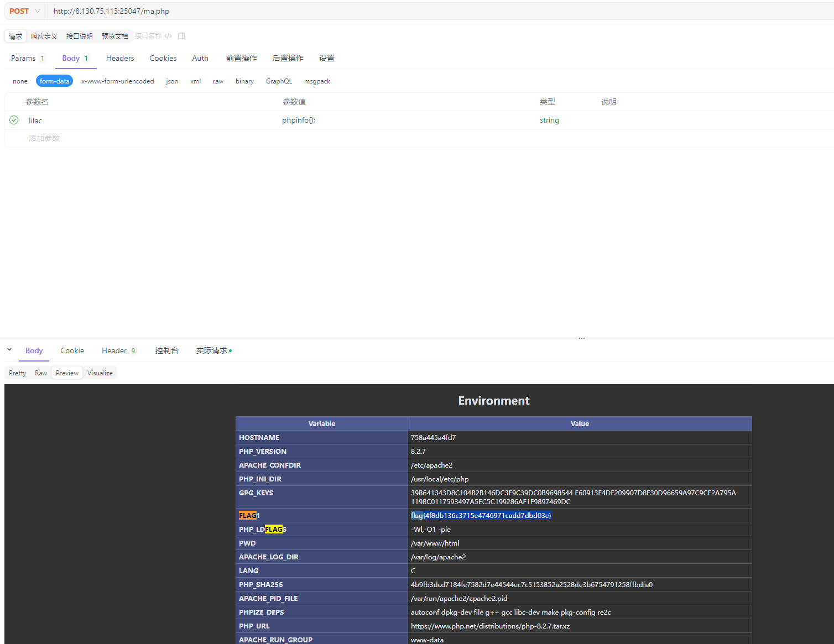This screenshot has height=644, width=834.
Task: Show the Raw response view
Action: (x=41, y=373)
